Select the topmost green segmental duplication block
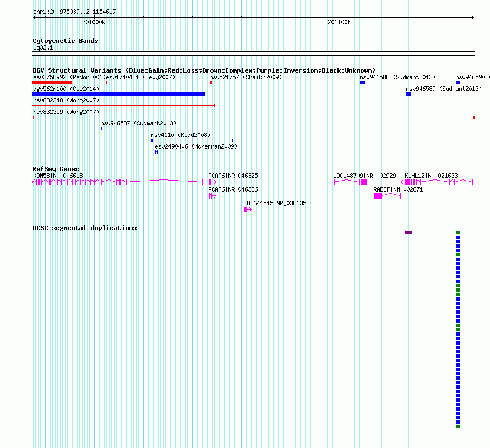490x448 pixels. coord(458,233)
